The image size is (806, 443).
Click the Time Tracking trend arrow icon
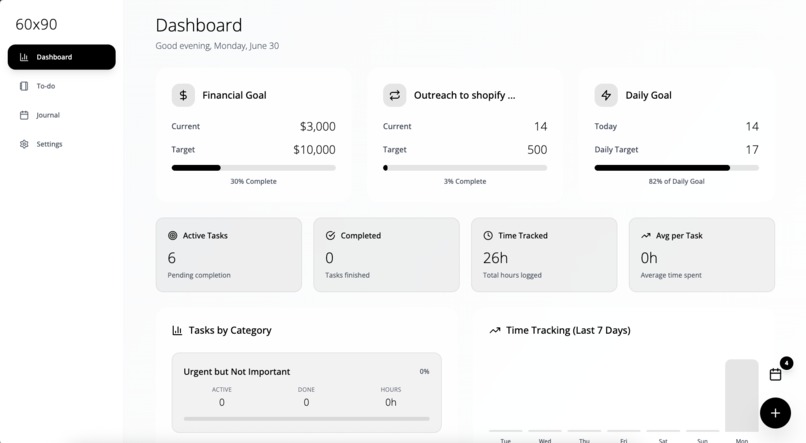[494, 330]
